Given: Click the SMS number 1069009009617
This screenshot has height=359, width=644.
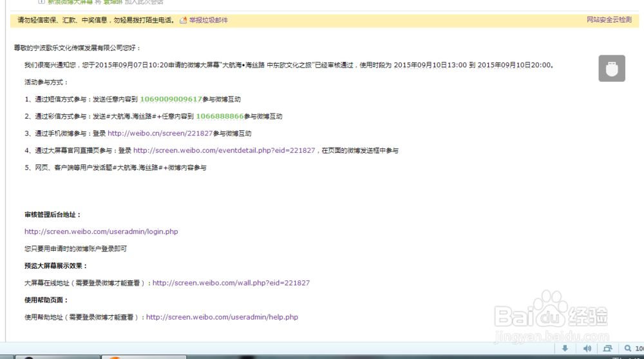Looking at the screenshot, I should pyautogui.click(x=171, y=99).
